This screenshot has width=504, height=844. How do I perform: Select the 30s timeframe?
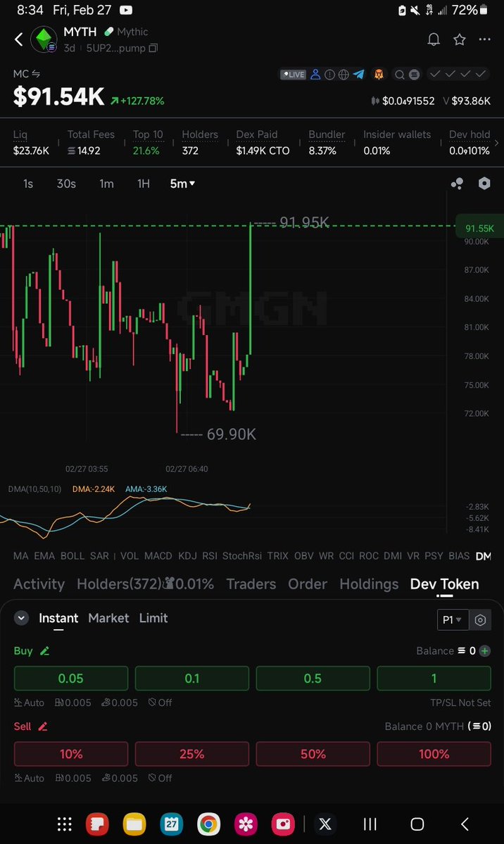point(66,184)
